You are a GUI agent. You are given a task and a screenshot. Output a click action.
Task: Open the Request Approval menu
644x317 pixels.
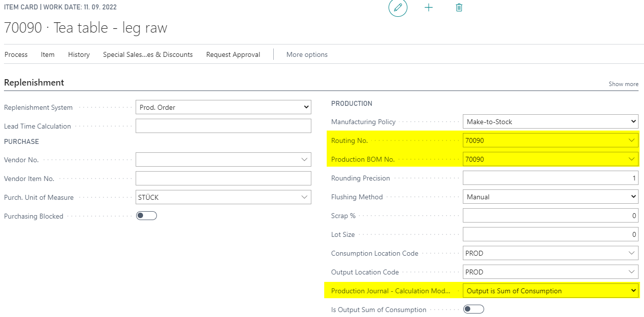pyautogui.click(x=233, y=54)
